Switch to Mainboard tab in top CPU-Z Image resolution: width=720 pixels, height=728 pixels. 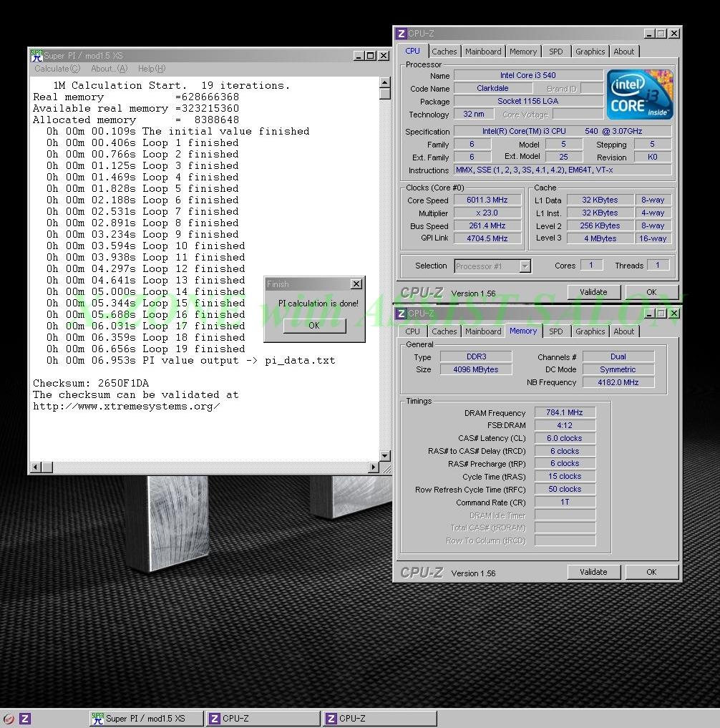click(483, 52)
